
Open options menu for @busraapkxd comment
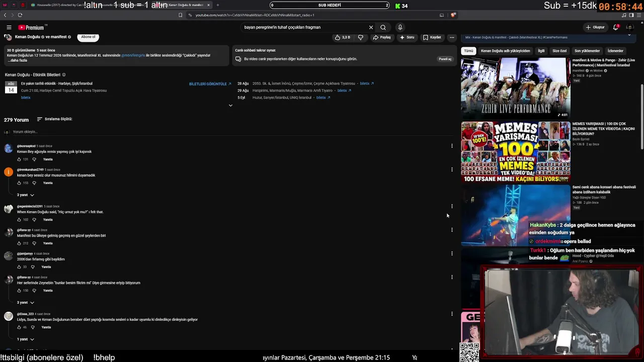click(x=452, y=146)
